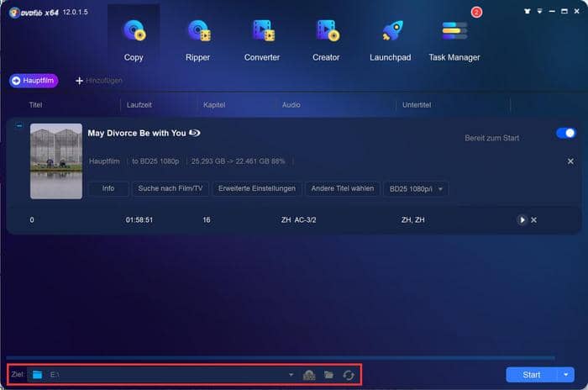Click the to BD25 1080p label

coord(155,161)
